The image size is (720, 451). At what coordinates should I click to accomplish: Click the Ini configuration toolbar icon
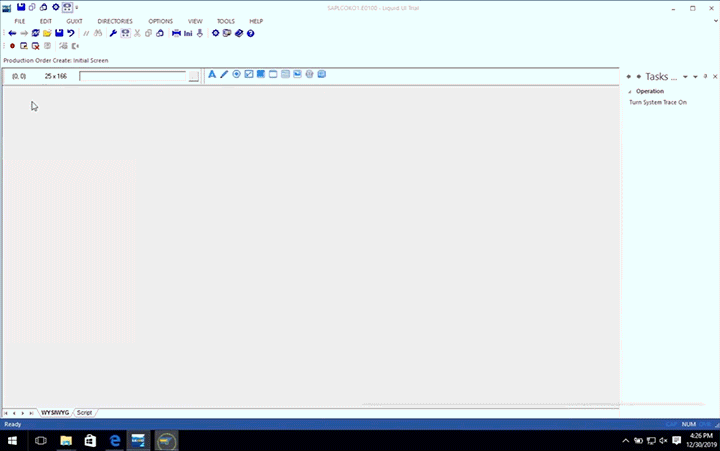(187, 33)
